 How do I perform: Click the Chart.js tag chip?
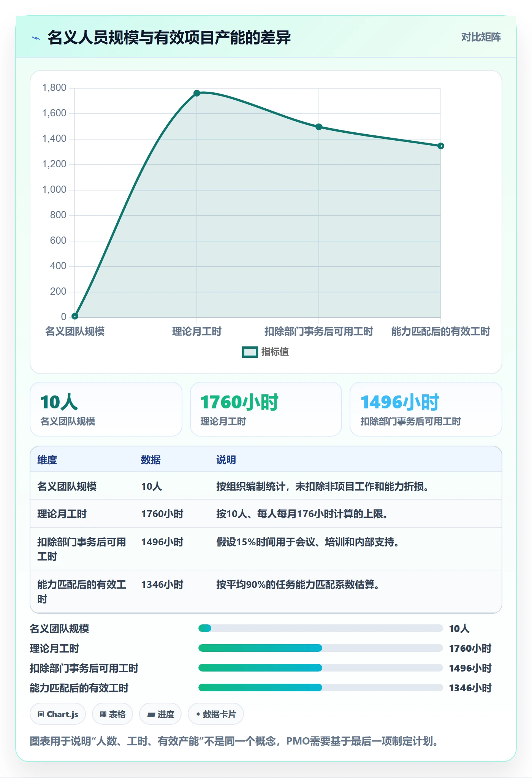(58, 714)
